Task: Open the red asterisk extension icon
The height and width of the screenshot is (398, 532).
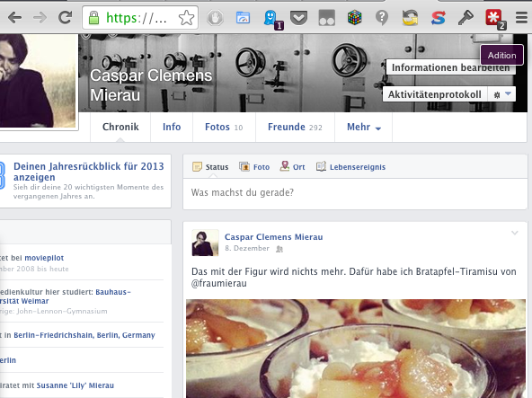Action: [x=494, y=18]
